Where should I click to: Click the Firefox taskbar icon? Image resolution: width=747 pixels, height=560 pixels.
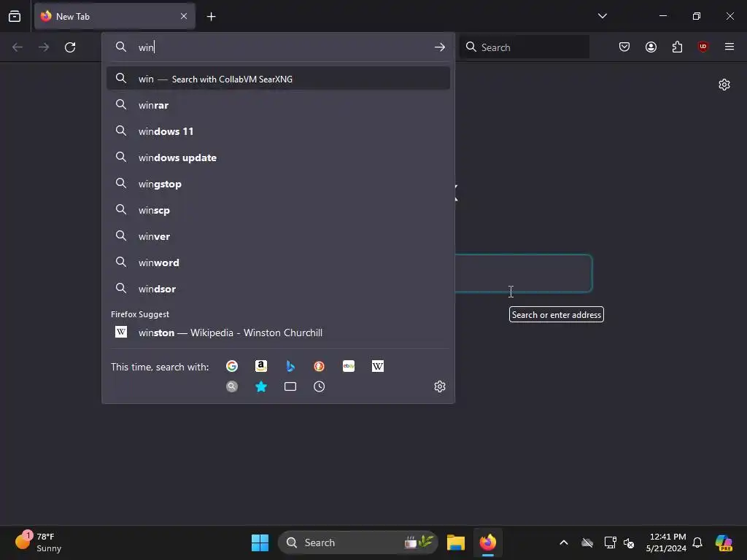tap(488, 542)
